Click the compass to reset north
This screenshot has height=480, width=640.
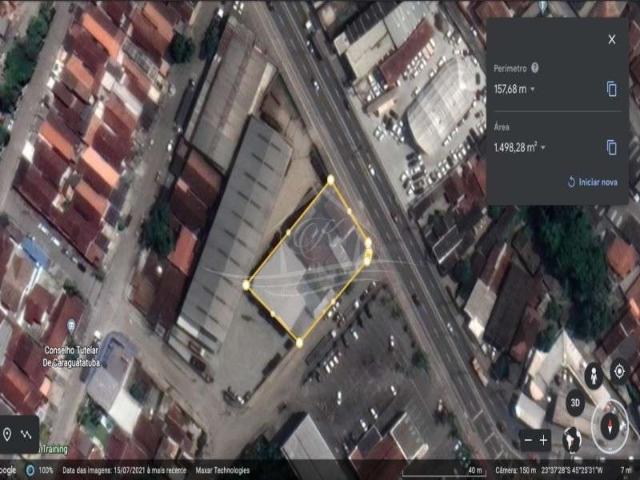(609, 428)
